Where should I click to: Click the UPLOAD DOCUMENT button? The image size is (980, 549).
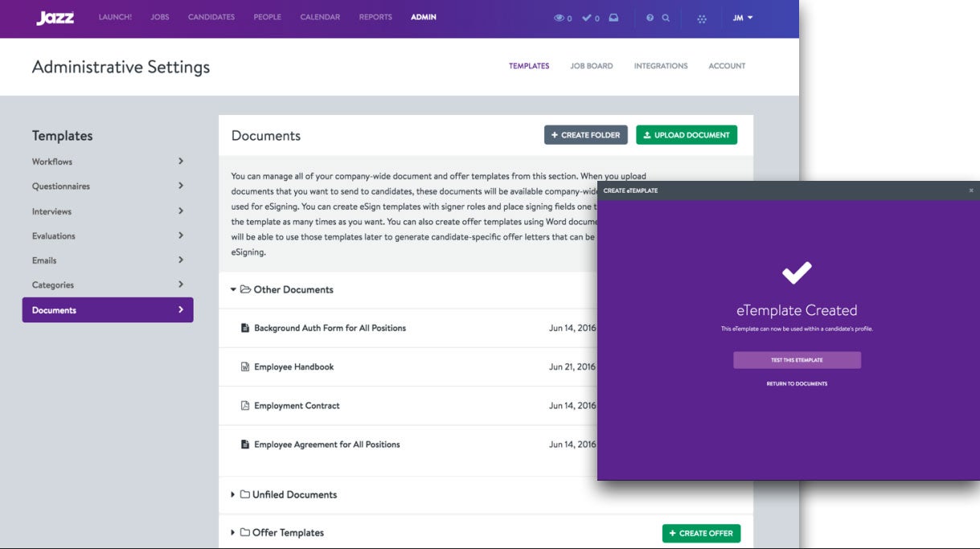[x=687, y=135]
